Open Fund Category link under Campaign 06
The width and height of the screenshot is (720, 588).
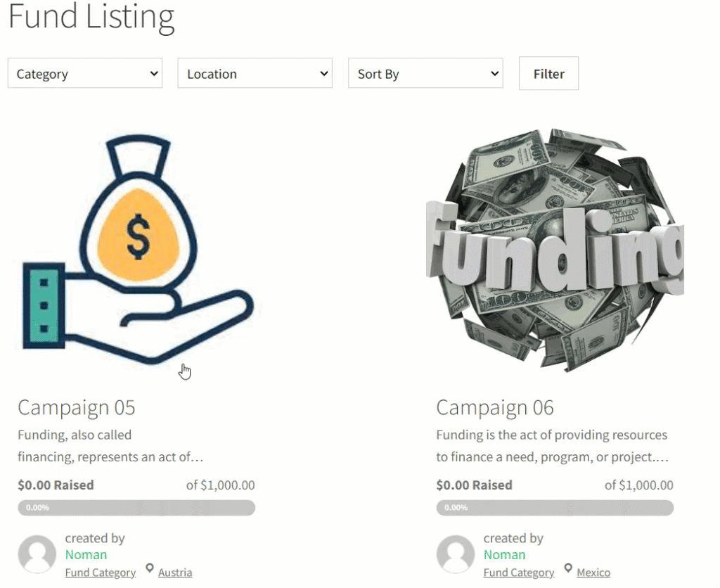point(519,573)
